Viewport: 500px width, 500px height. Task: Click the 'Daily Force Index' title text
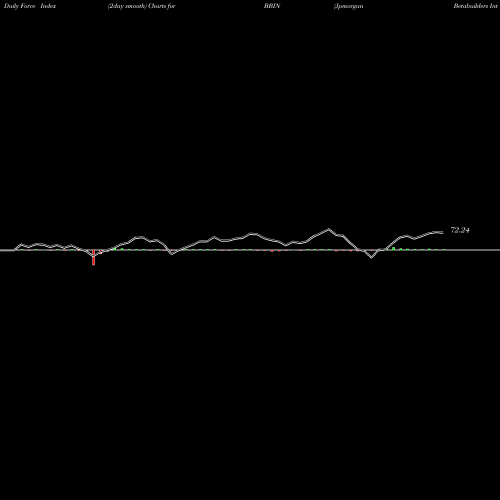click(30, 6)
